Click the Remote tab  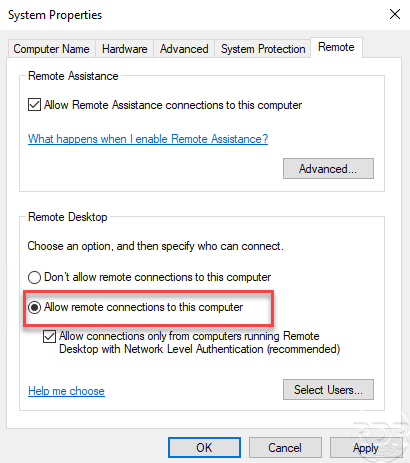336,47
